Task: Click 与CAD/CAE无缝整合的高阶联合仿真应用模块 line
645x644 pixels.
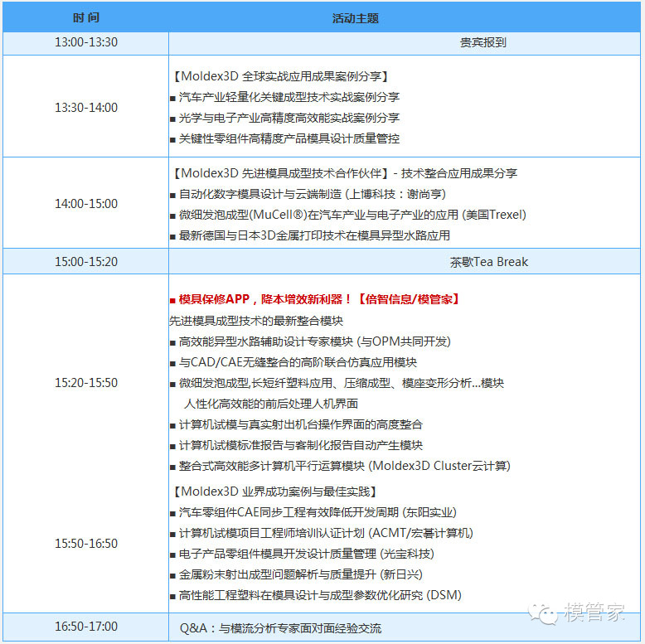Action: 293,362
